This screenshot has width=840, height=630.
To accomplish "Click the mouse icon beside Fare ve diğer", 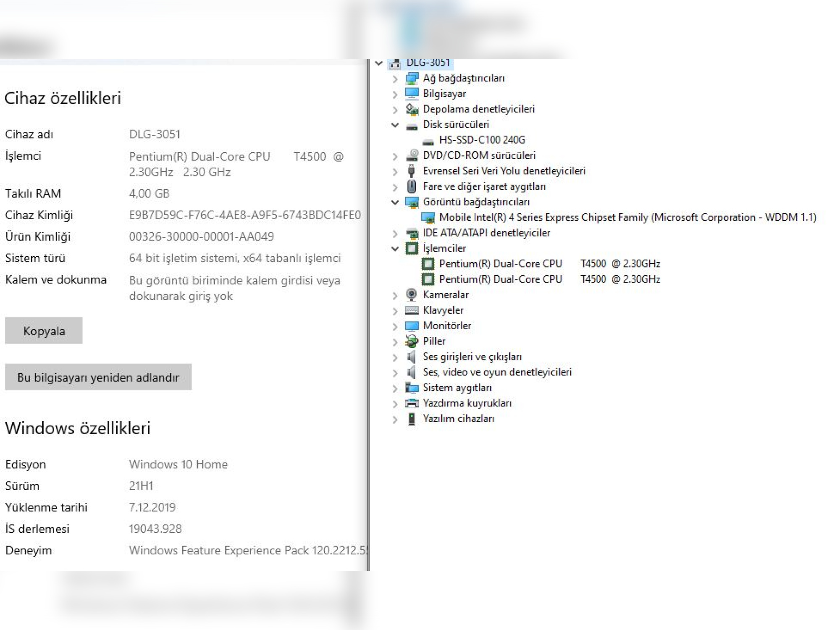I will tap(412, 186).
